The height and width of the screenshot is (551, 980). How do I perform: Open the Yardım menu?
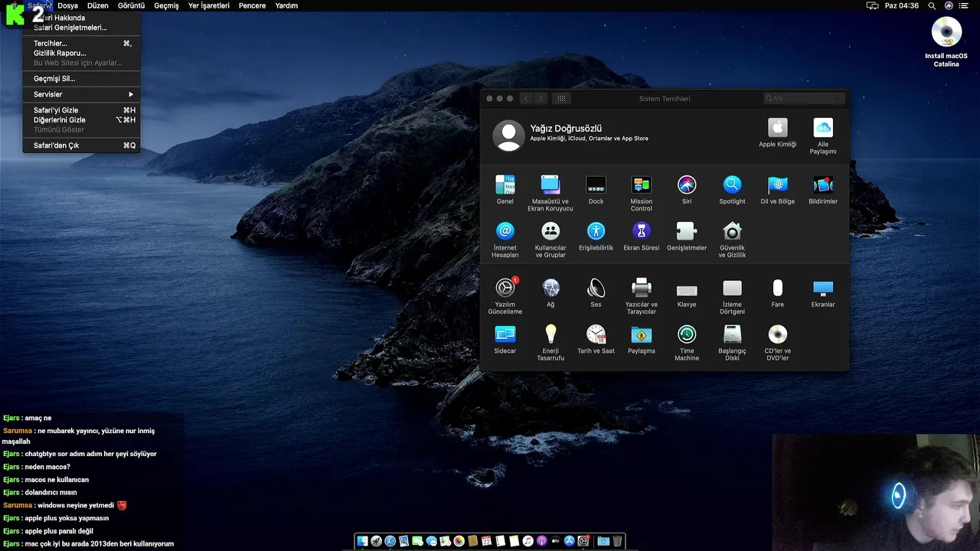click(286, 5)
